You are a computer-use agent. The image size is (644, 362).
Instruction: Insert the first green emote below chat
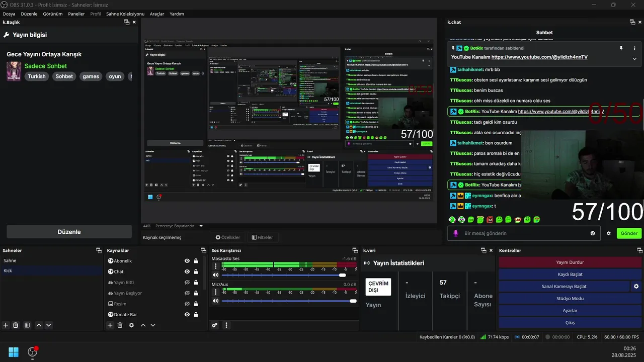pyautogui.click(x=452, y=219)
